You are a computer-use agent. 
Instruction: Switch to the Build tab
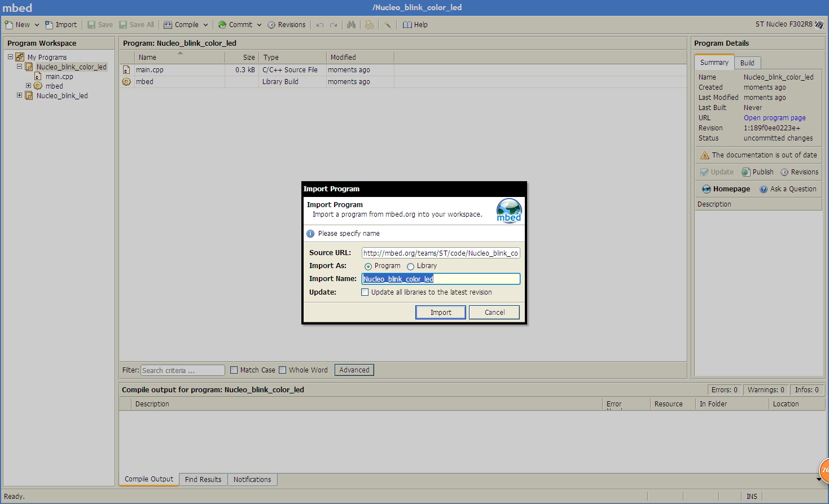[x=747, y=63]
